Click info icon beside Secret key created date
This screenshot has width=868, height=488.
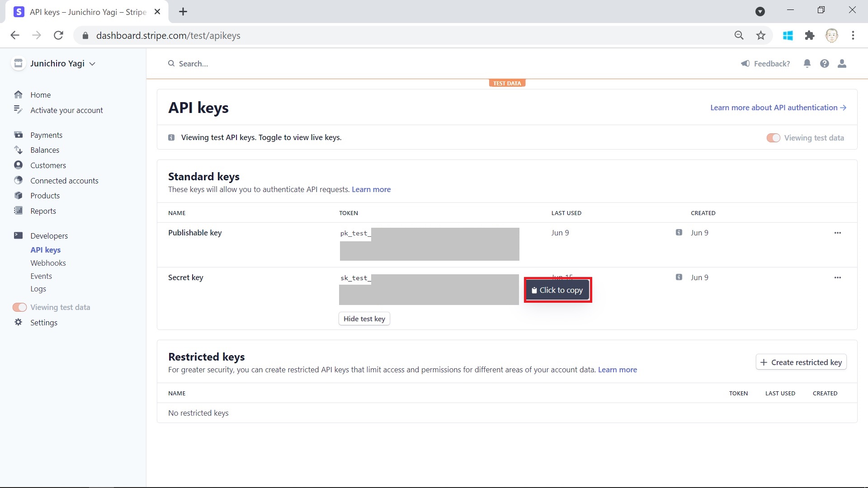point(679,277)
